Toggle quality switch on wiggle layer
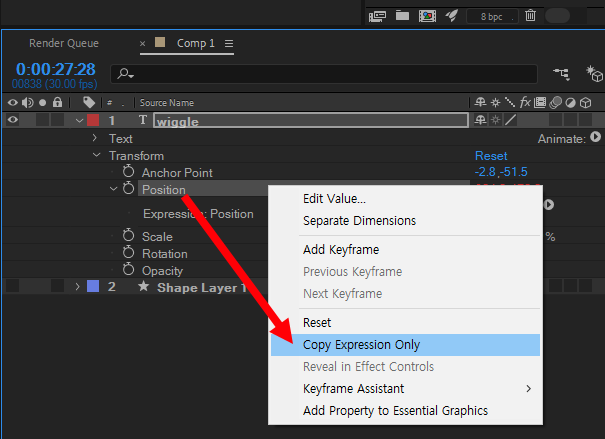The width and height of the screenshot is (605, 439). pos(510,120)
